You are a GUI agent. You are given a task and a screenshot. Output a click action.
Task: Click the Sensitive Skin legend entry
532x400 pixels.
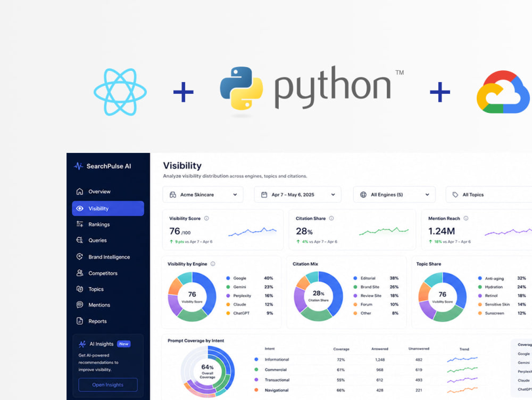pyautogui.click(x=502, y=304)
